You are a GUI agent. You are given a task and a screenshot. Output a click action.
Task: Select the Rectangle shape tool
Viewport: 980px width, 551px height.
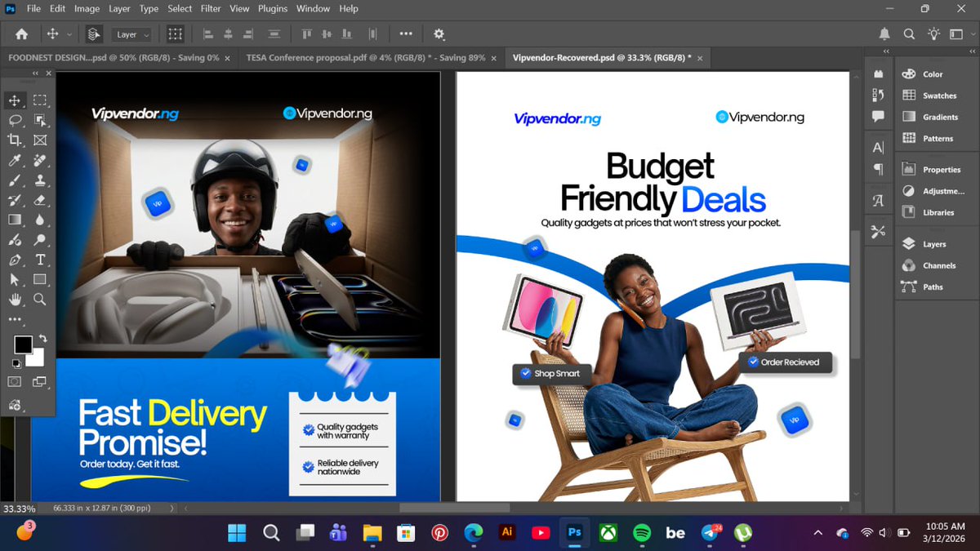[x=39, y=280]
